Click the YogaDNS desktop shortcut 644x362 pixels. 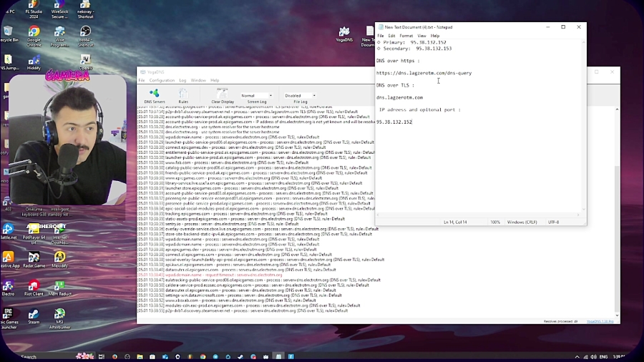(344, 33)
